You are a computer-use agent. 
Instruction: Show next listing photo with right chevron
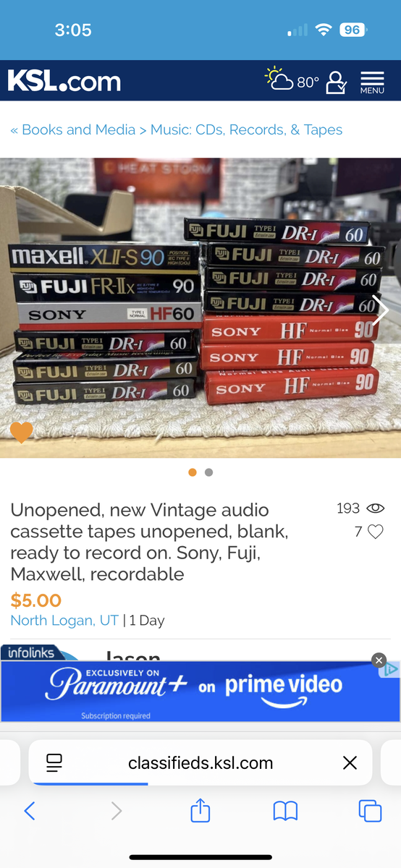[x=381, y=309]
